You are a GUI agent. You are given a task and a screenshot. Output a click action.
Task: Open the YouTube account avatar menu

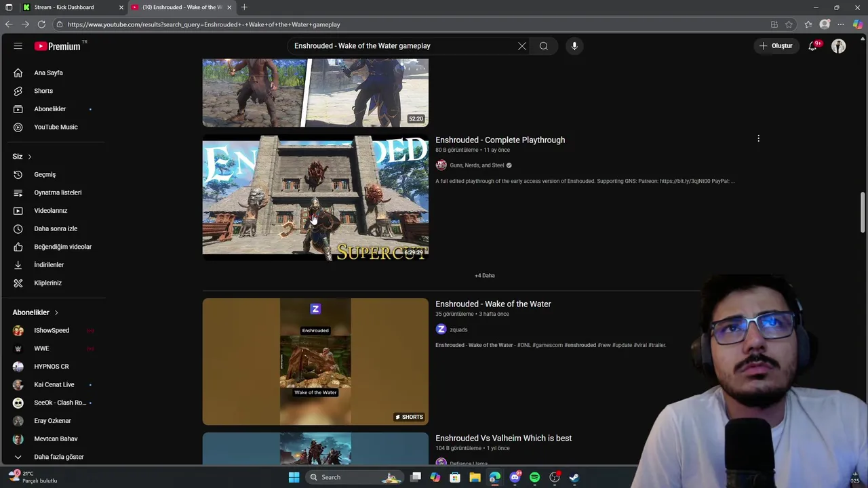(x=839, y=46)
